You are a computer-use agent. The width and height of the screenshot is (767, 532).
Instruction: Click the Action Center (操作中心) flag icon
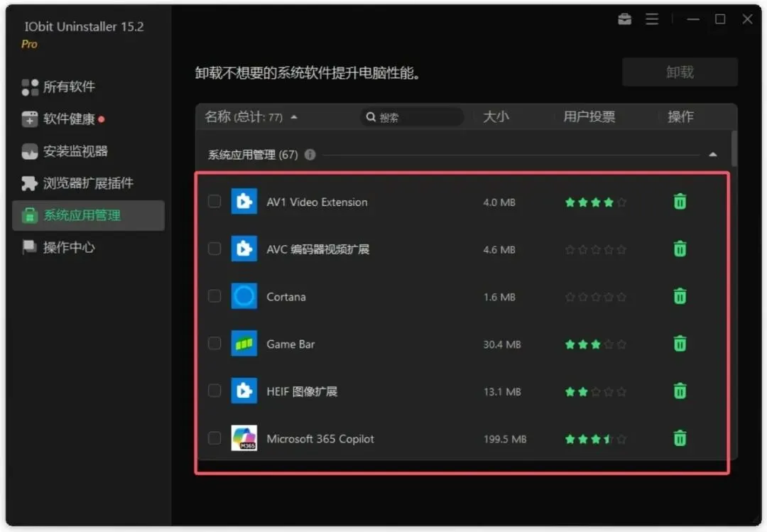click(x=29, y=247)
